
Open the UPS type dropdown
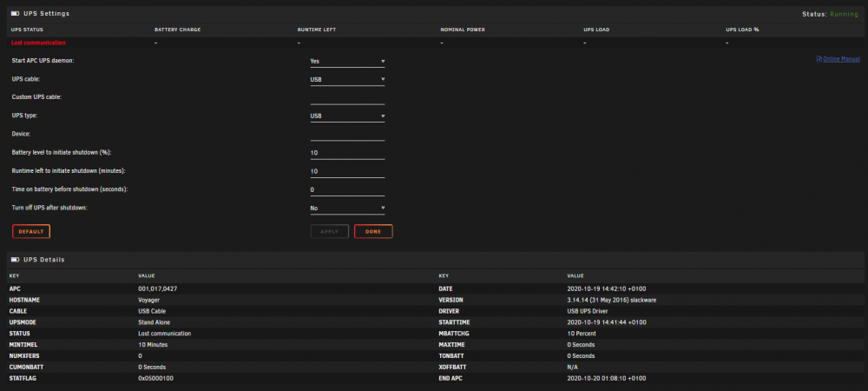point(347,116)
